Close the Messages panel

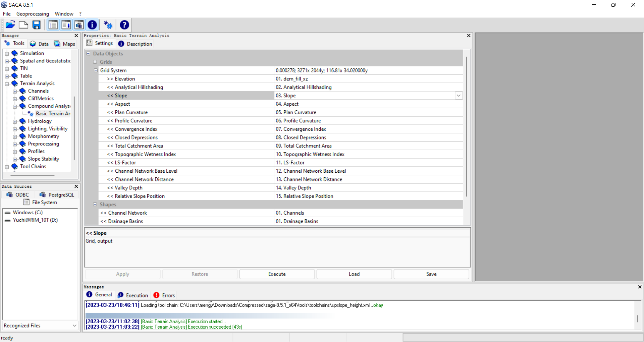coord(640,287)
